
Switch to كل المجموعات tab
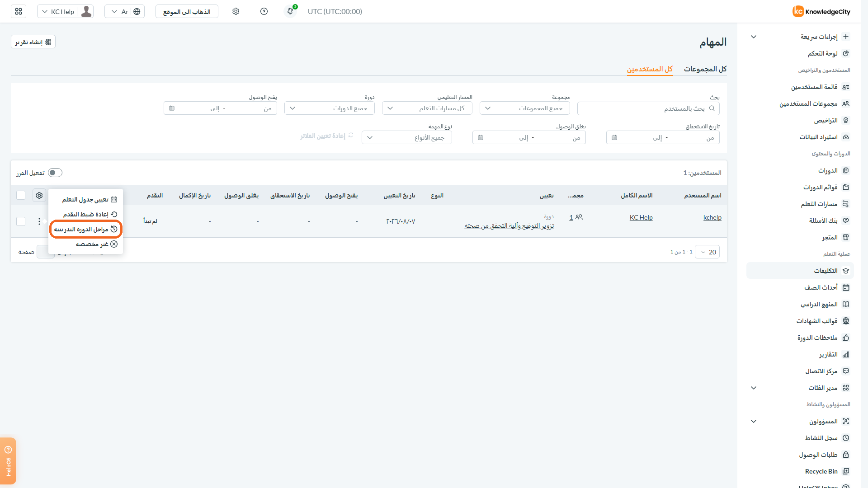coord(705,69)
